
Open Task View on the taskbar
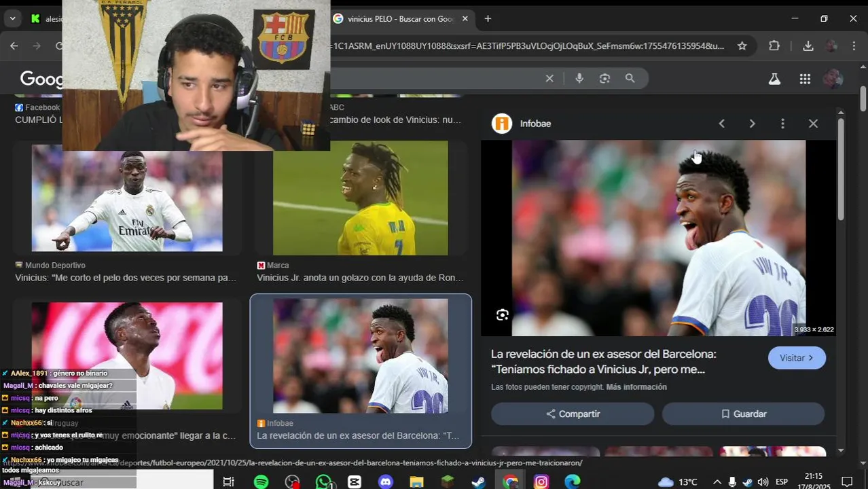click(229, 482)
